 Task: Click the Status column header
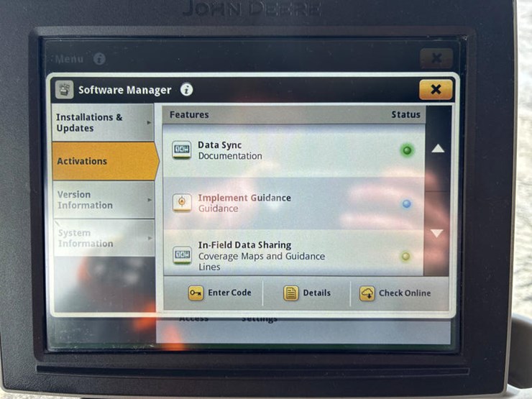405,115
